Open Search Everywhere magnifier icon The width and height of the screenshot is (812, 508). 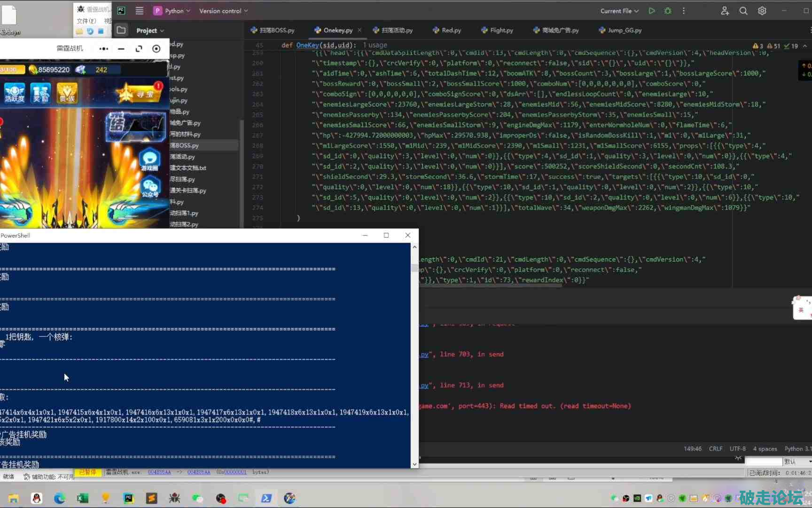click(x=743, y=11)
